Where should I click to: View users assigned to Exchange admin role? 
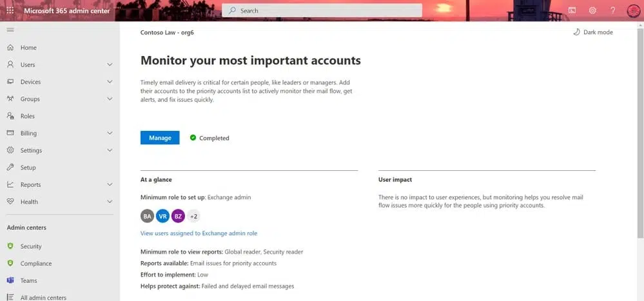199,233
